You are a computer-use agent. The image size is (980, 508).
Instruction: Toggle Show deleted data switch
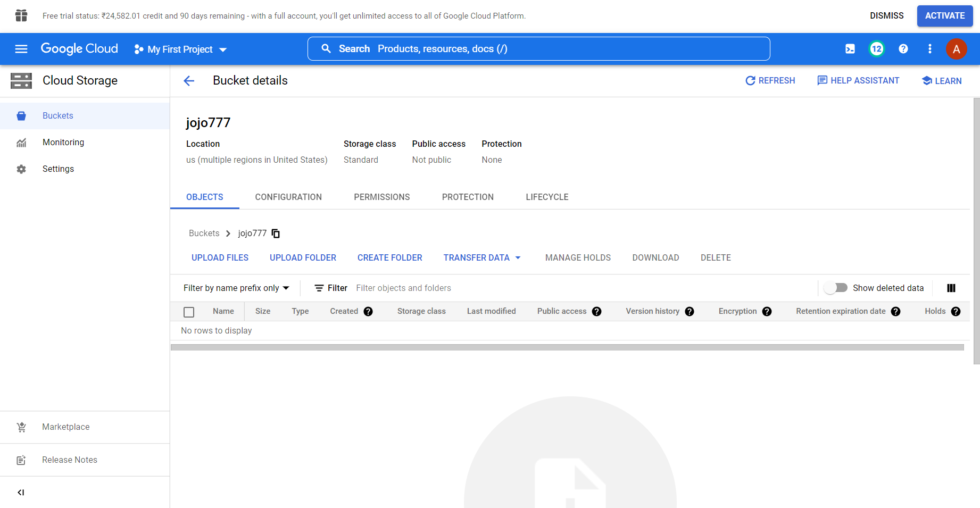tap(836, 288)
